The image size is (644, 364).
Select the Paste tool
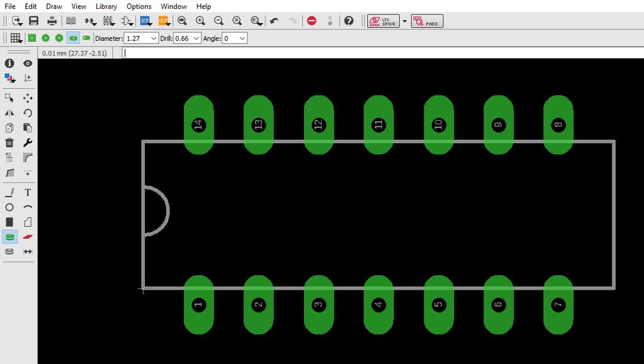click(x=28, y=128)
